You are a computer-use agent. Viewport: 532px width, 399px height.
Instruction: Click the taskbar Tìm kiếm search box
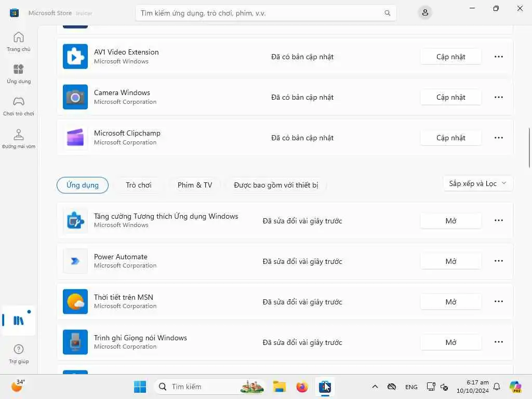coord(210,387)
